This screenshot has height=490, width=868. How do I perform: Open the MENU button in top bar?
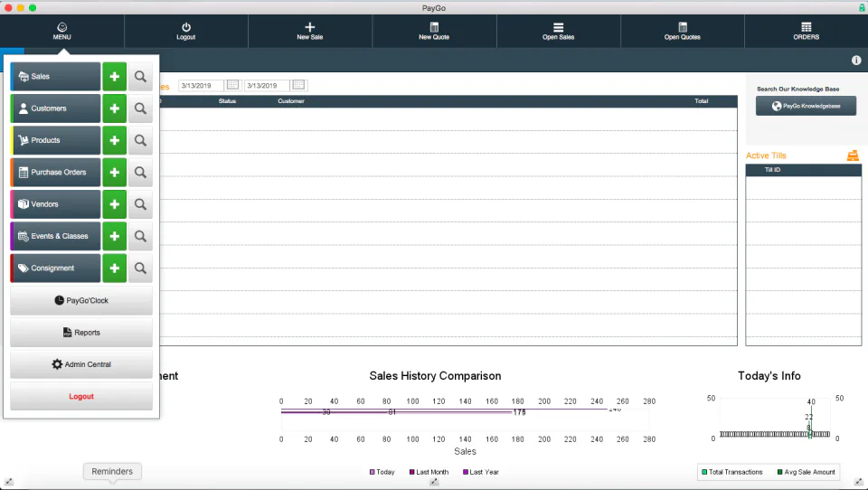(x=62, y=31)
